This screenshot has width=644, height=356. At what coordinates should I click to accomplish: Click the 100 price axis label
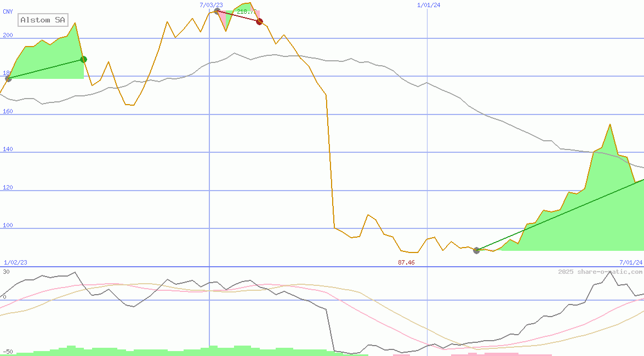8,226
